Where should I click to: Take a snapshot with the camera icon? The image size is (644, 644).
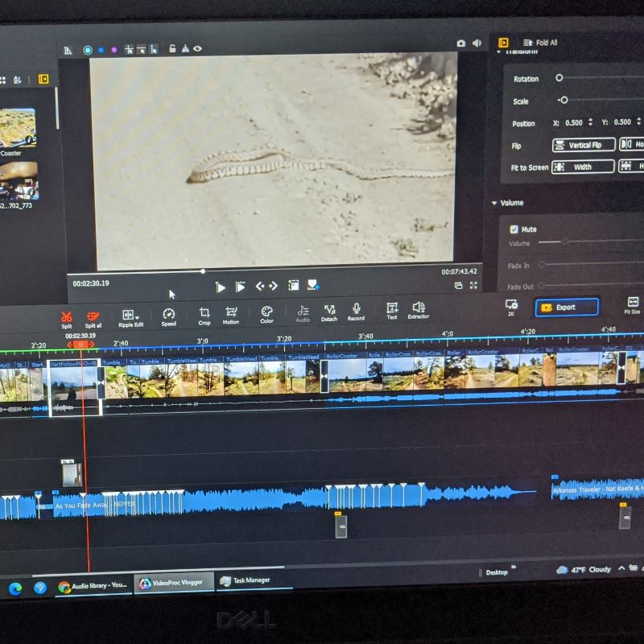[461, 43]
